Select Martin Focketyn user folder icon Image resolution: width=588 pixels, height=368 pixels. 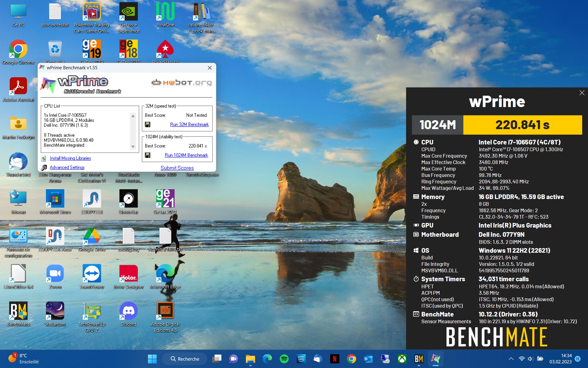[18, 127]
